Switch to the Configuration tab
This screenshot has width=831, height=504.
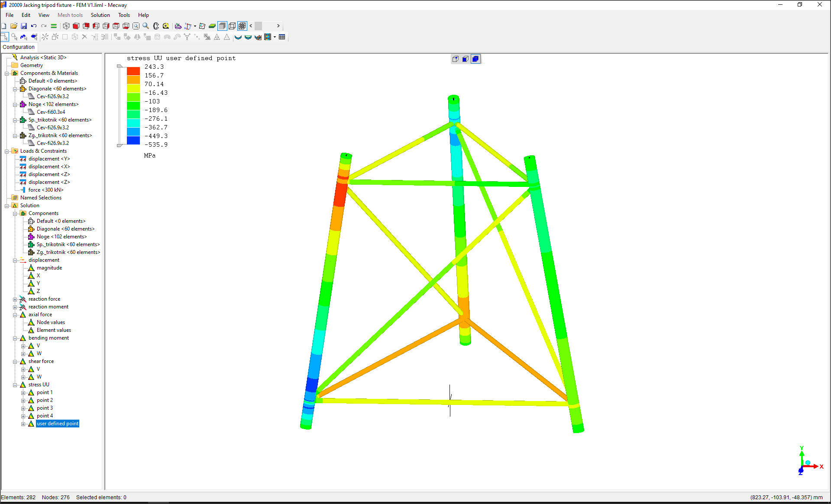[x=19, y=47]
